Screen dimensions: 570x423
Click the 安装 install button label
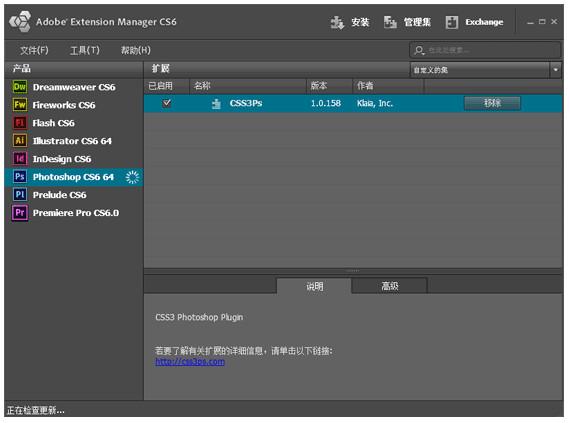point(360,22)
